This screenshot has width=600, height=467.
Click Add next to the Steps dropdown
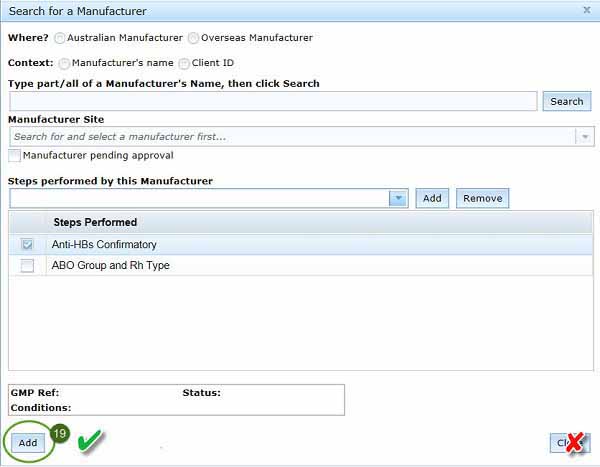pos(432,198)
